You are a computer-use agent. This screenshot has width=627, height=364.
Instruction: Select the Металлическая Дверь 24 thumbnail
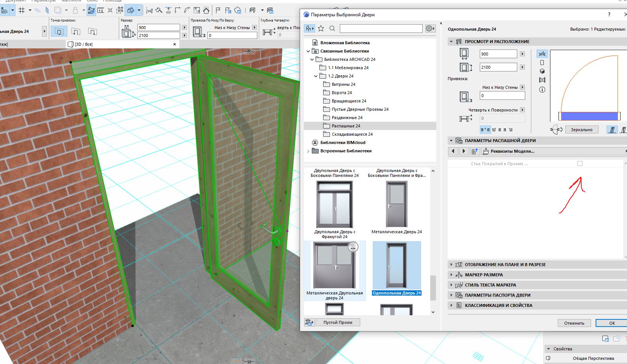[x=397, y=204]
